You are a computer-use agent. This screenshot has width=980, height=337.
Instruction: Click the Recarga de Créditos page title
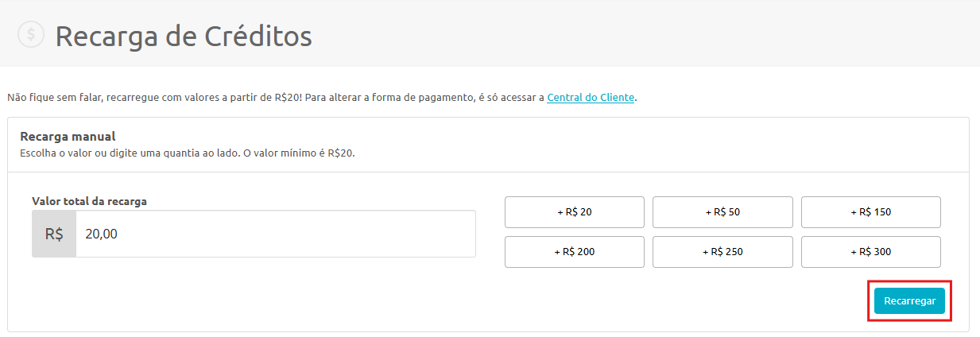pos(184,36)
